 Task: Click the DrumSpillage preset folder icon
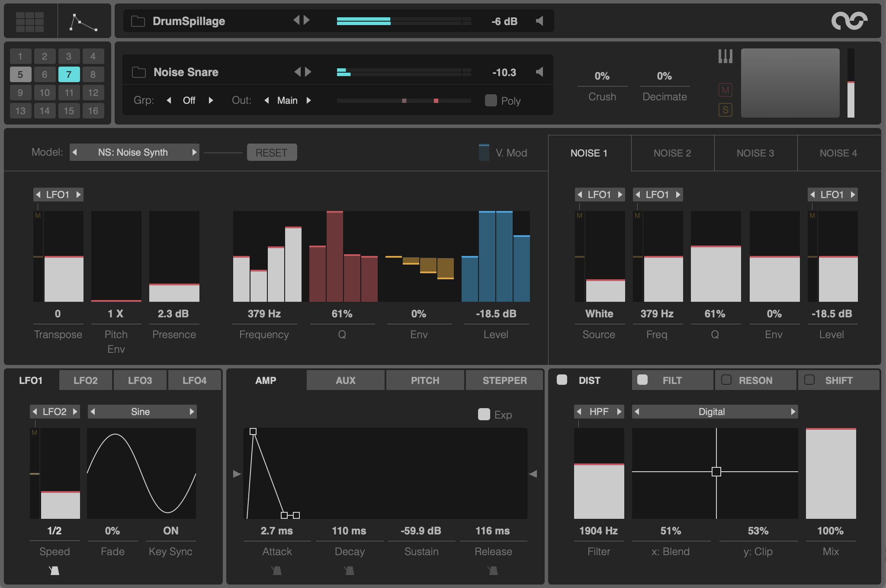click(x=138, y=21)
